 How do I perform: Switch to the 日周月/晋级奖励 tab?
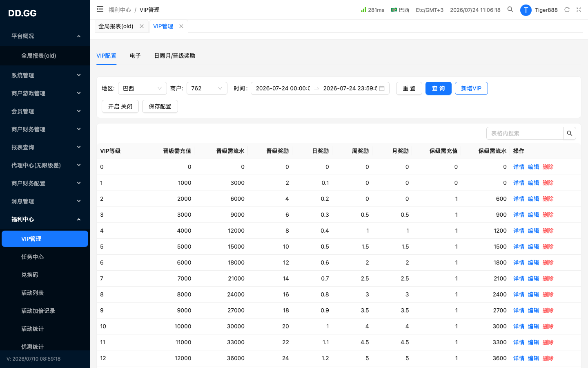pyautogui.click(x=174, y=56)
